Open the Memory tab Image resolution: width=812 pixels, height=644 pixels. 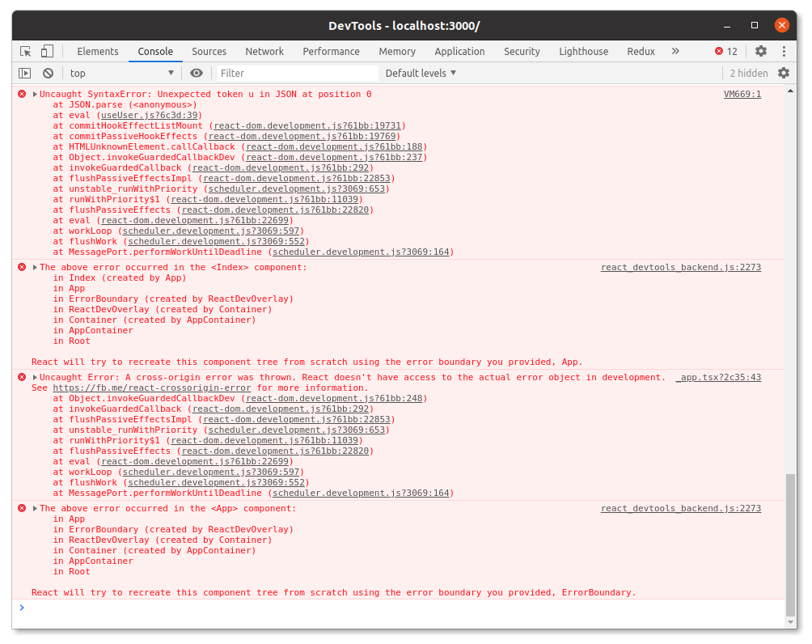point(397,51)
